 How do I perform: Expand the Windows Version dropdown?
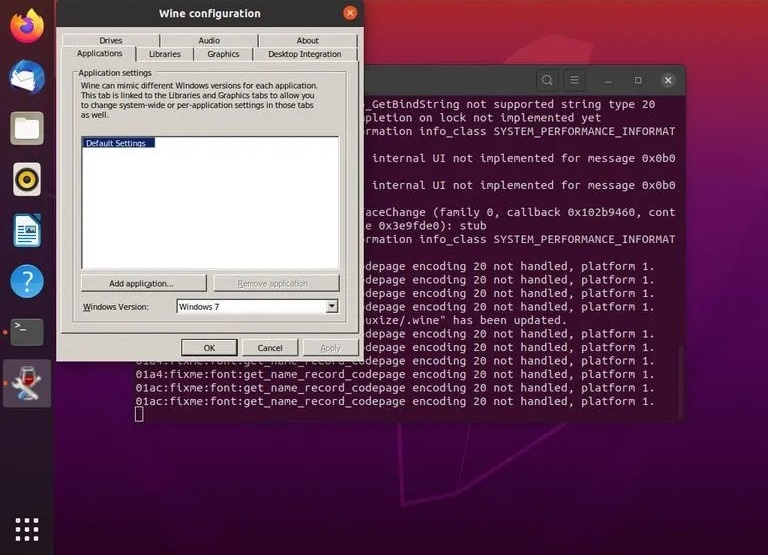click(332, 307)
